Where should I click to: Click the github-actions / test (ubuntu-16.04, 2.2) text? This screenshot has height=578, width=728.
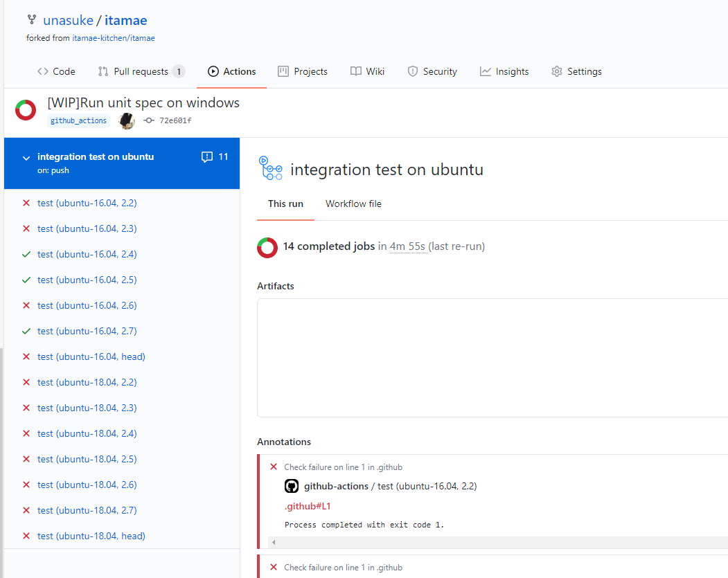[x=391, y=486]
